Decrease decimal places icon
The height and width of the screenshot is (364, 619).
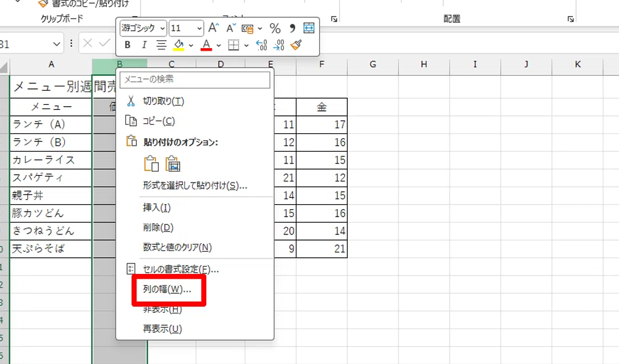279,45
